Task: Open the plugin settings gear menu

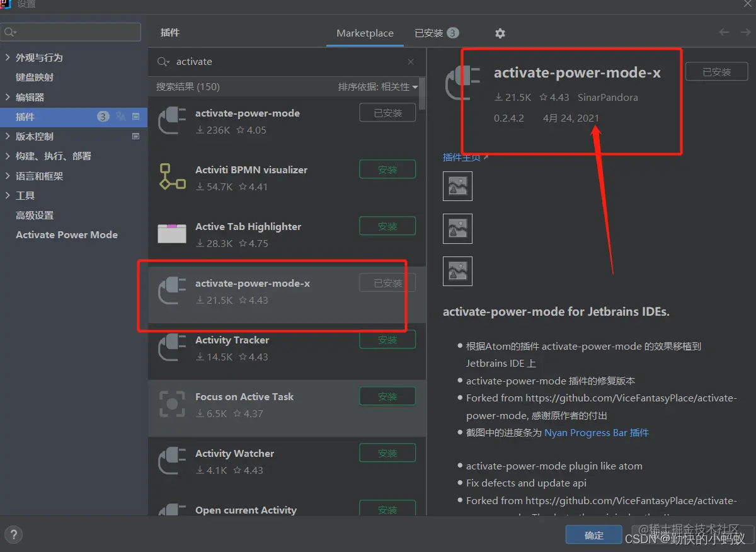Action: point(500,33)
